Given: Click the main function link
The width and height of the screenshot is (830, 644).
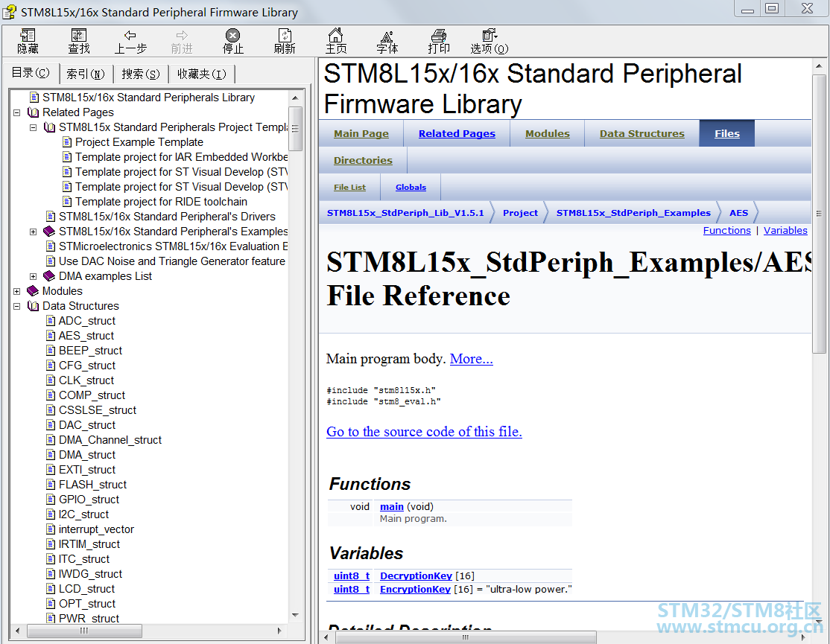Looking at the screenshot, I should click(392, 506).
